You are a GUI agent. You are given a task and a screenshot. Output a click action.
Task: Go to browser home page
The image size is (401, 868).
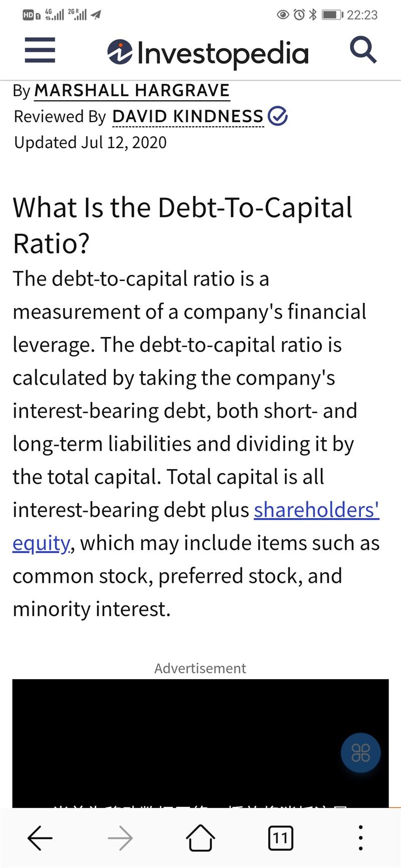coord(200,837)
